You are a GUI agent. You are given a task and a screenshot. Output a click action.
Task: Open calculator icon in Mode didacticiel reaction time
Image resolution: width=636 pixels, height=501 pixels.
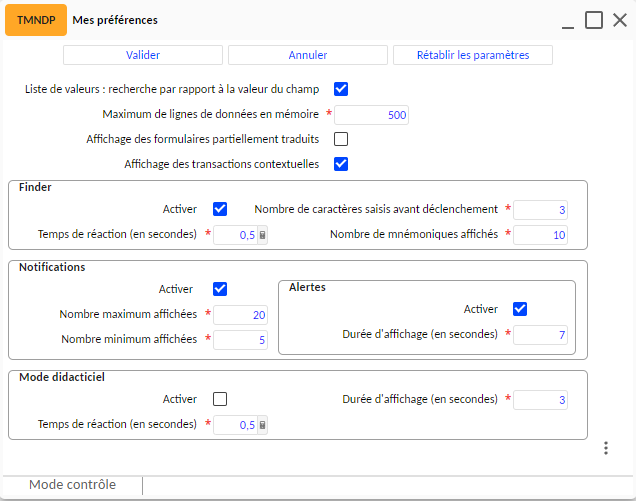coord(262,425)
